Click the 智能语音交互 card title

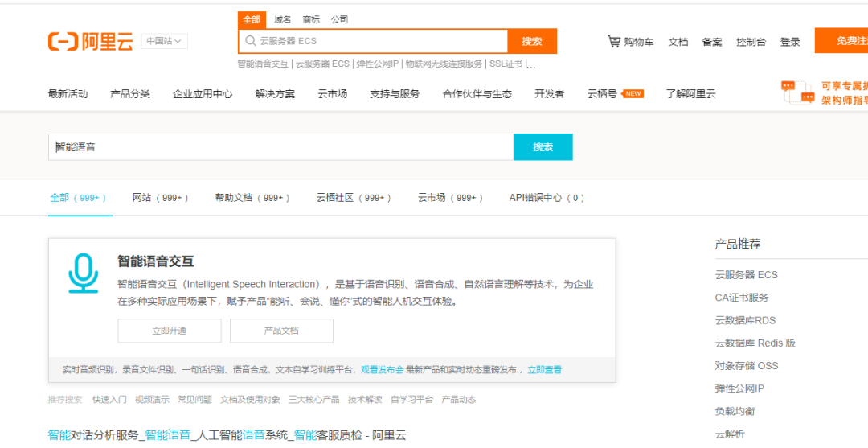pos(156,261)
